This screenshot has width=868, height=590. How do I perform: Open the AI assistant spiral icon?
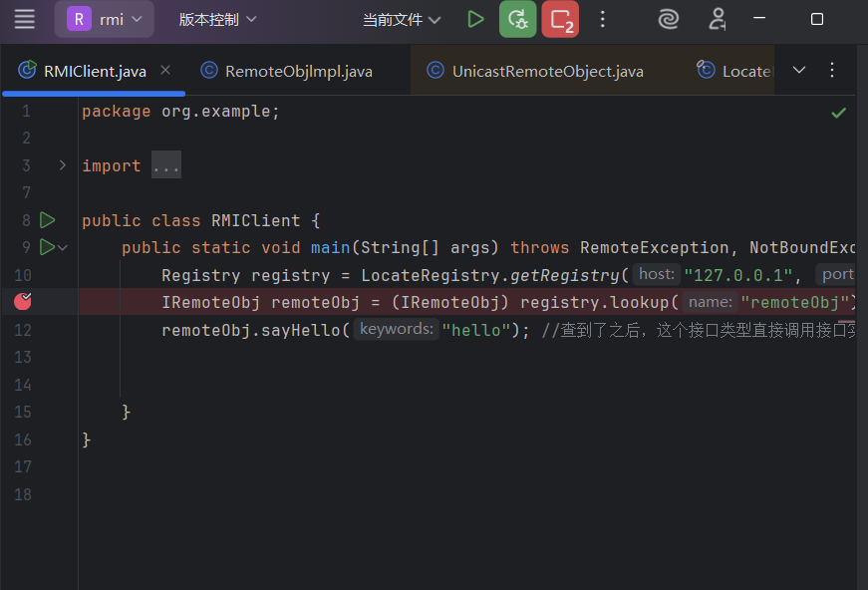tap(669, 19)
